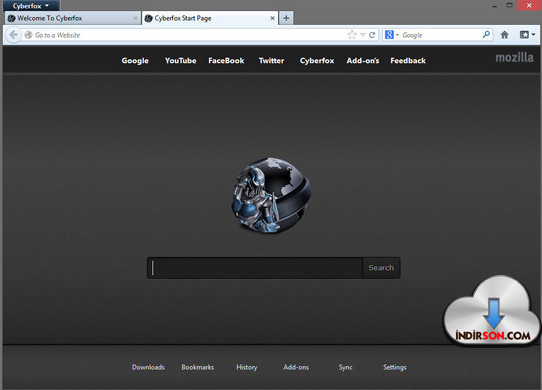Go to home page via house icon
This screenshot has height=390, width=542.
pos(504,35)
